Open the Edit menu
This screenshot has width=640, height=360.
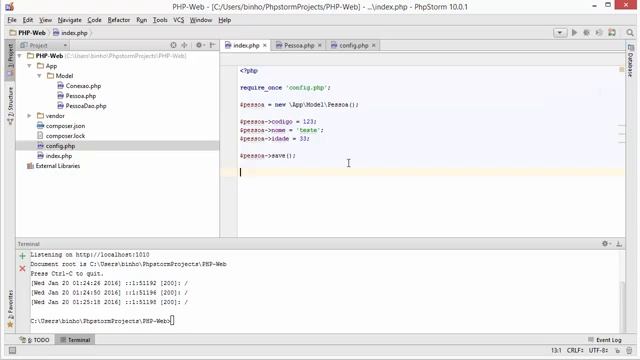click(28, 20)
